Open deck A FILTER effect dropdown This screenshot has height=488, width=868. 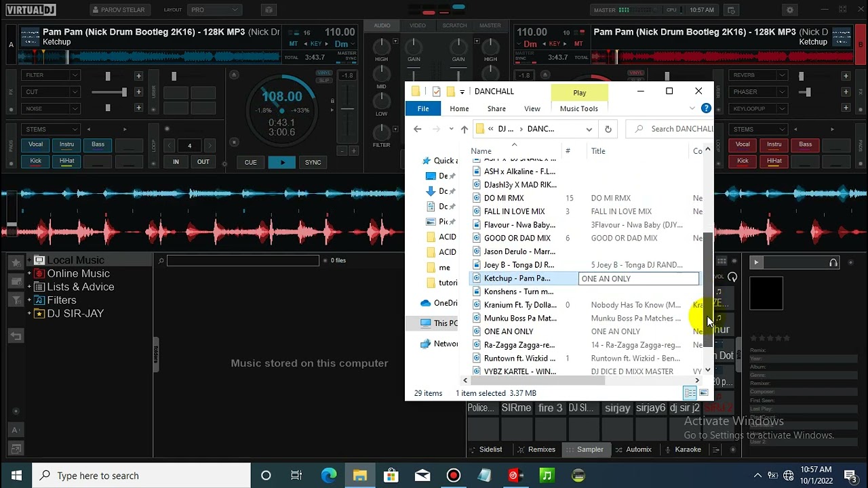tap(51, 75)
